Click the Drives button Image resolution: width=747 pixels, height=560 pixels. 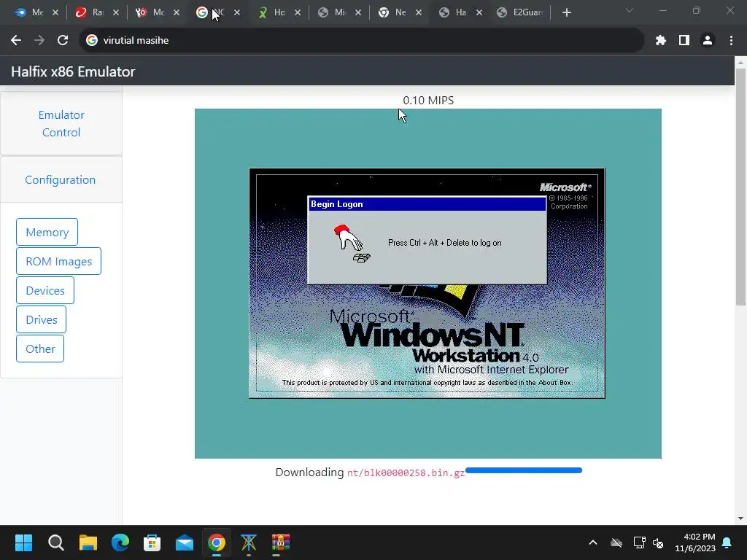click(42, 319)
